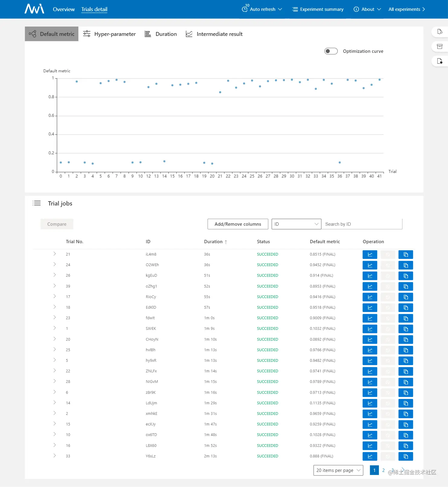Change the 20 items per page dropdown
This screenshot has width=448, height=487.
coord(338,470)
